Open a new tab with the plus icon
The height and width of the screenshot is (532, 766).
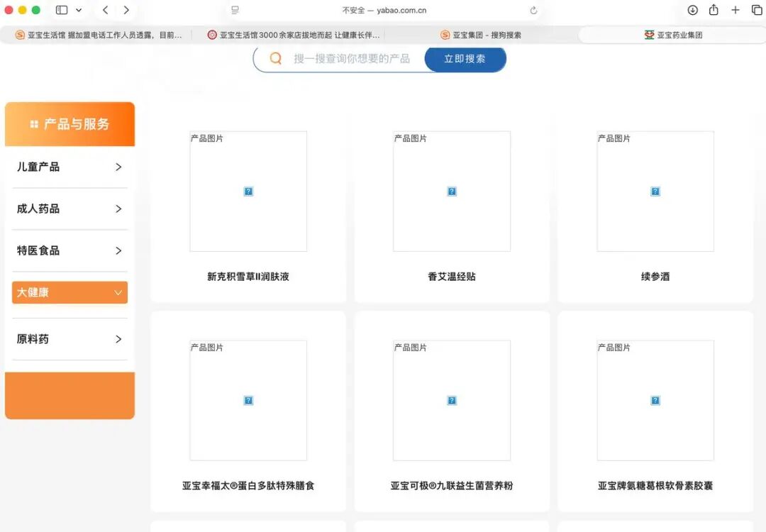tap(735, 11)
